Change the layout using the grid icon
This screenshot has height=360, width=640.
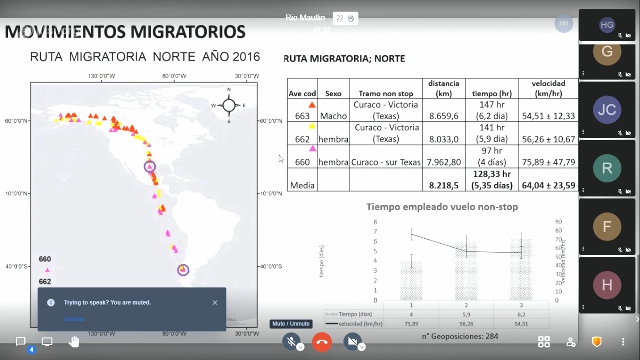point(544,341)
